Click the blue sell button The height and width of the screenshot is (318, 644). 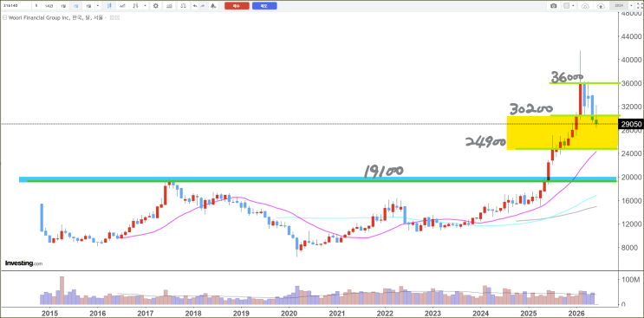[264, 6]
